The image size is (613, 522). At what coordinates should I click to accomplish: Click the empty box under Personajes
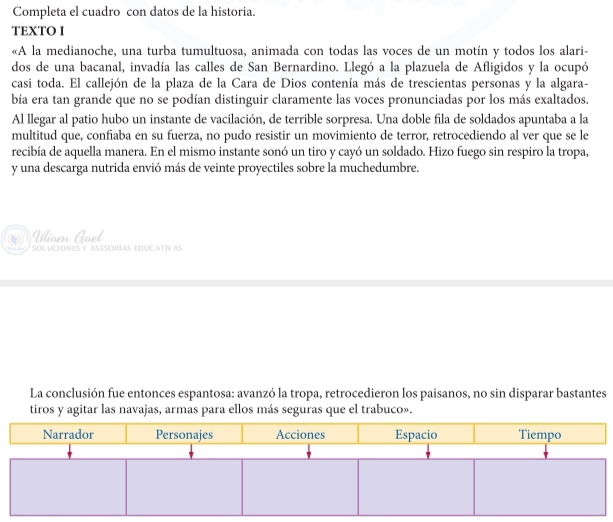(x=184, y=487)
